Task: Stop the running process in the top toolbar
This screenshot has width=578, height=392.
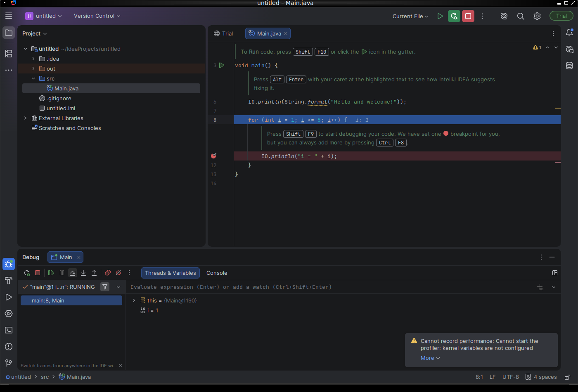Action: click(468, 16)
